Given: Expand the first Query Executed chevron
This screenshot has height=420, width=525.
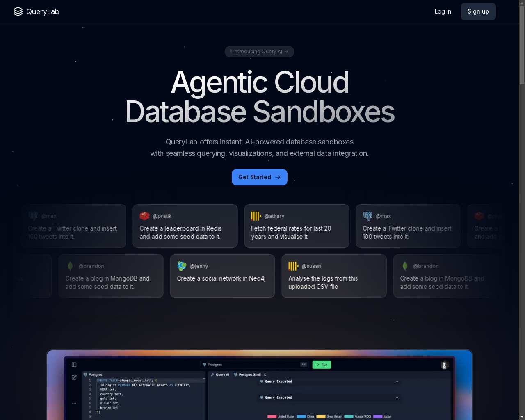Looking at the screenshot, I should click(x=397, y=381).
